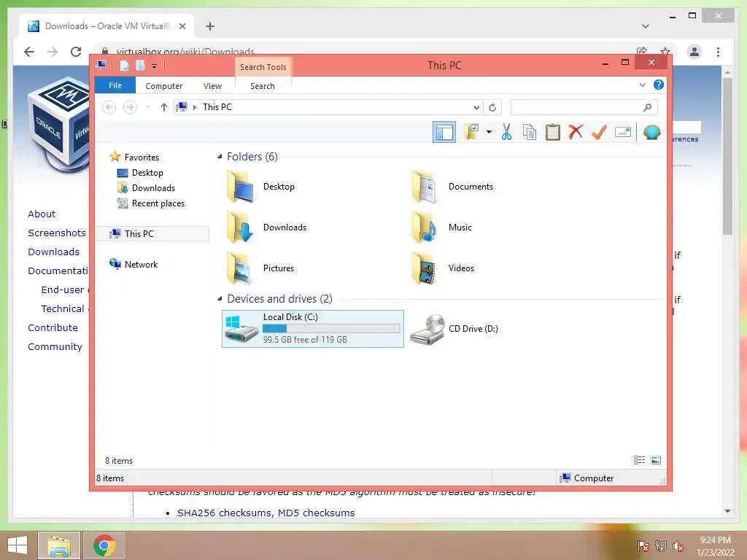Click the Explorer Back navigation arrow
747x560 pixels.
click(109, 107)
